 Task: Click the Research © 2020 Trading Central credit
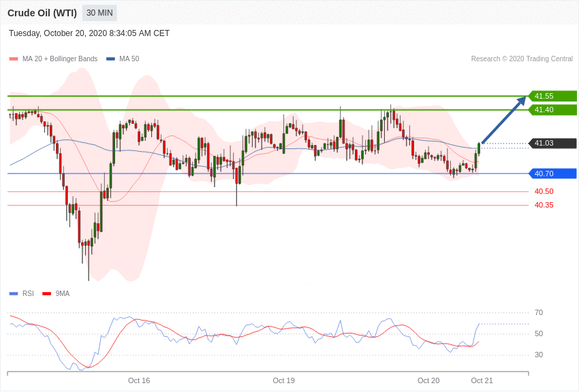point(522,59)
